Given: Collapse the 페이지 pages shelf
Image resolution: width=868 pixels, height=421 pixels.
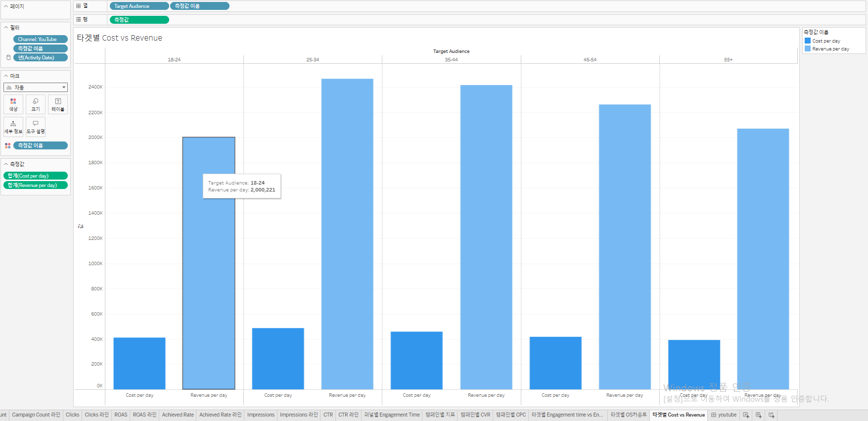Looking at the screenshot, I should pyautogui.click(x=6, y=6).
